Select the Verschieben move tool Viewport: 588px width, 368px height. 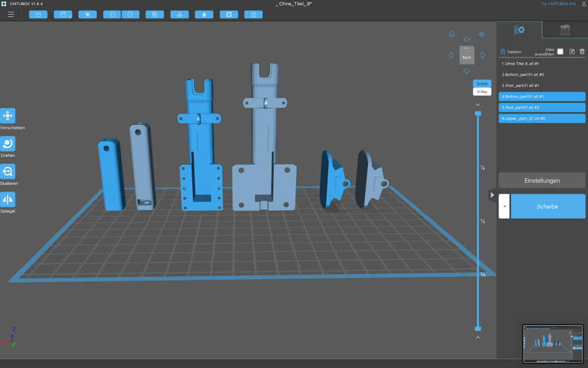point(8,116)
